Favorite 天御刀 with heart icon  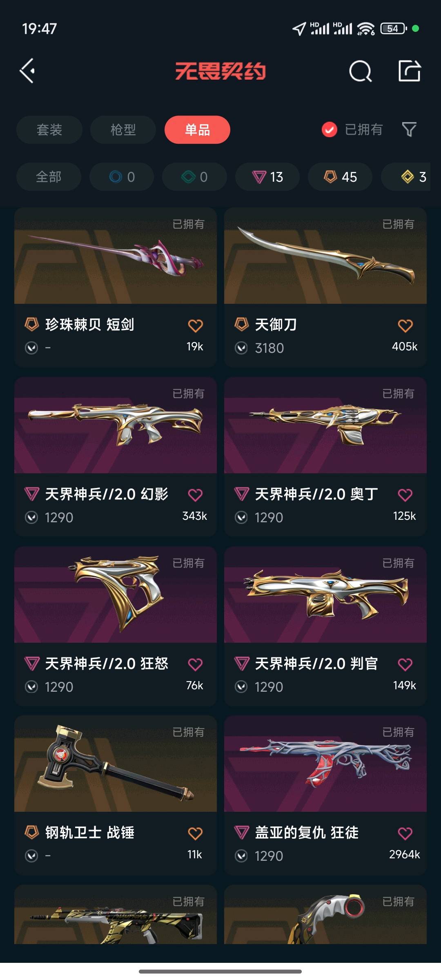(x=405, y=325)
